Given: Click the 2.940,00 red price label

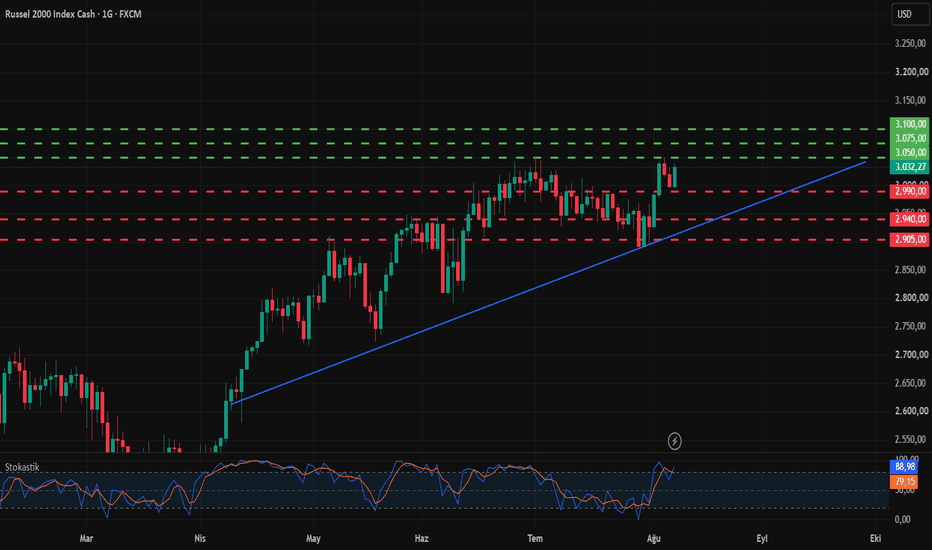Looking at the screenshot, I should pos(910,219).
